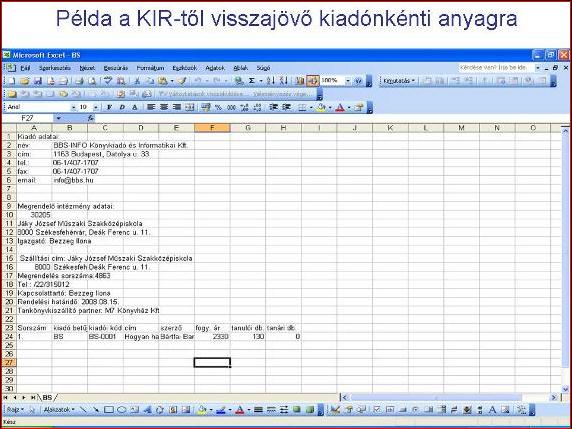Open the Borders dropdown arrow
The width and height of the screenshot is (572, 429).
click(x=311, y=107)
